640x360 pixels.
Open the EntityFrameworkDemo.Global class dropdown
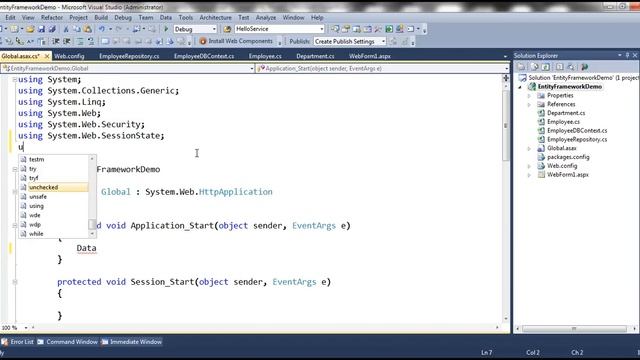point(251,69)
